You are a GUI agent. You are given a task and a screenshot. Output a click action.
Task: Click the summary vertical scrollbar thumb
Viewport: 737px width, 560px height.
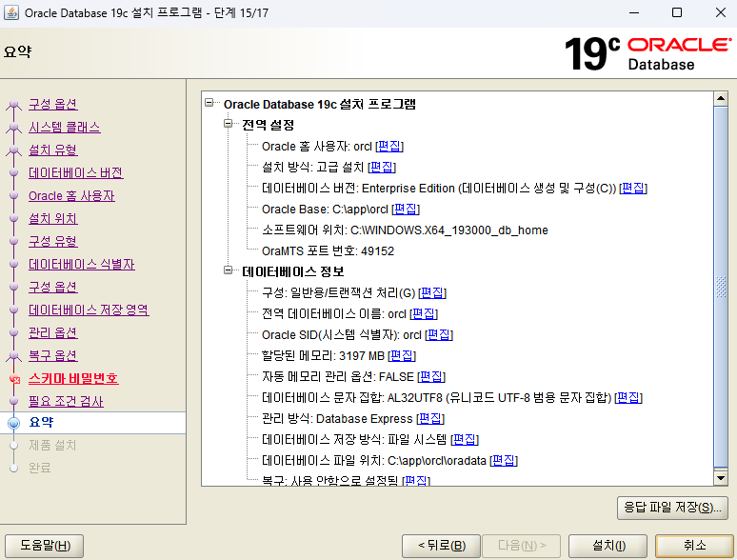point(721,287)
